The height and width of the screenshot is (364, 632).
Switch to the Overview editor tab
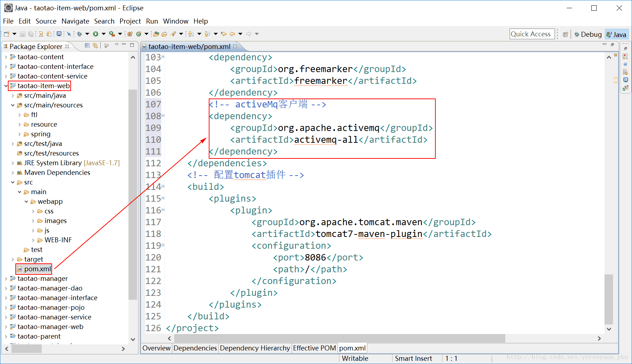click(x=156, y=348)
